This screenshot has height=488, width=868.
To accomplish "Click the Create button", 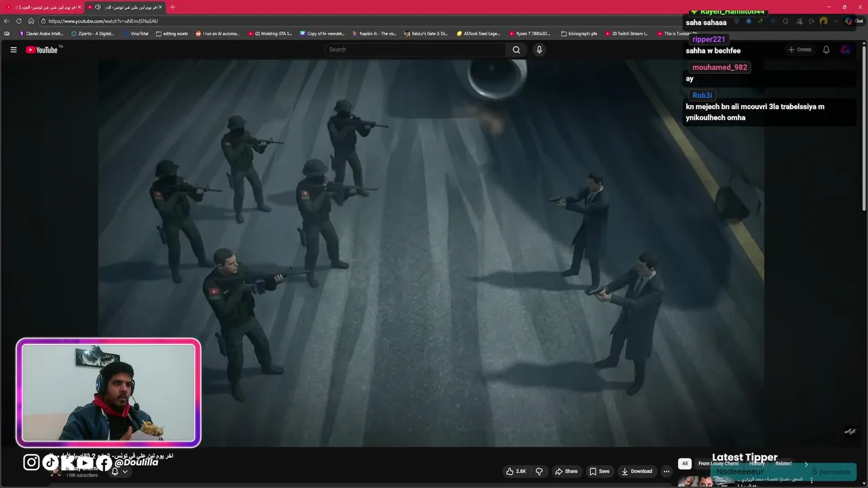I will click(x=800, y=49).
